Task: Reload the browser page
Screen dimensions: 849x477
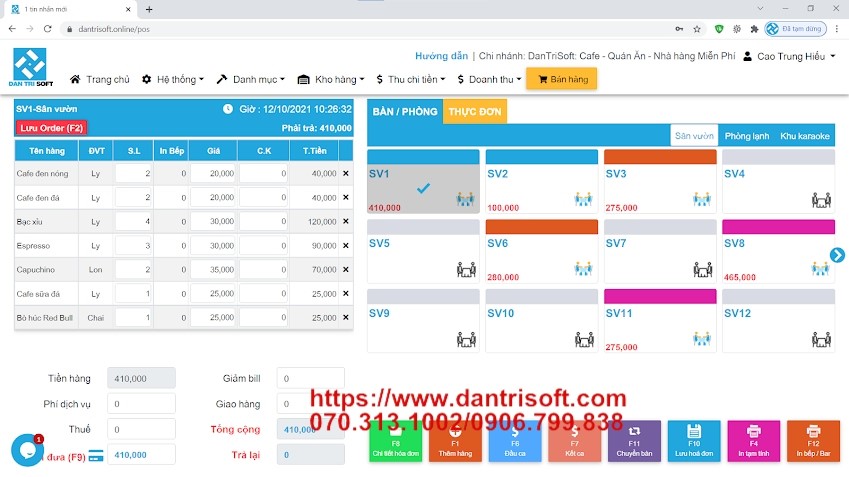Action: pos(48,29)
